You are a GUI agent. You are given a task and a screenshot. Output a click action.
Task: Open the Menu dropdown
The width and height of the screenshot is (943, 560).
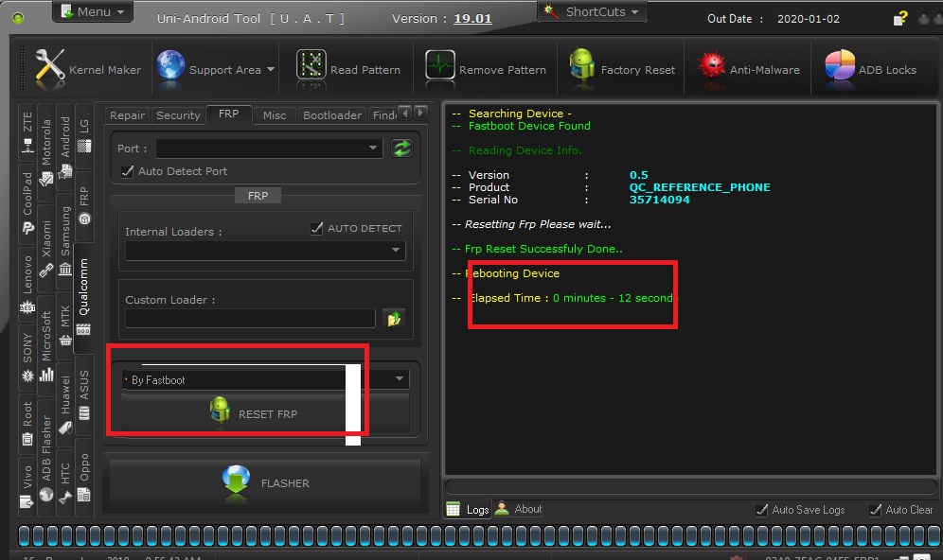(x=93, y=11)
